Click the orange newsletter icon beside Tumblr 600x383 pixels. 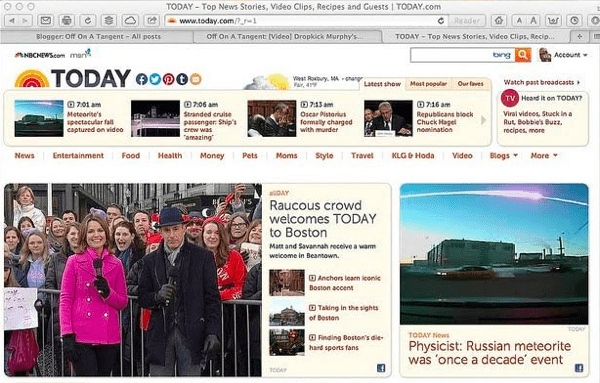point(196,79)
